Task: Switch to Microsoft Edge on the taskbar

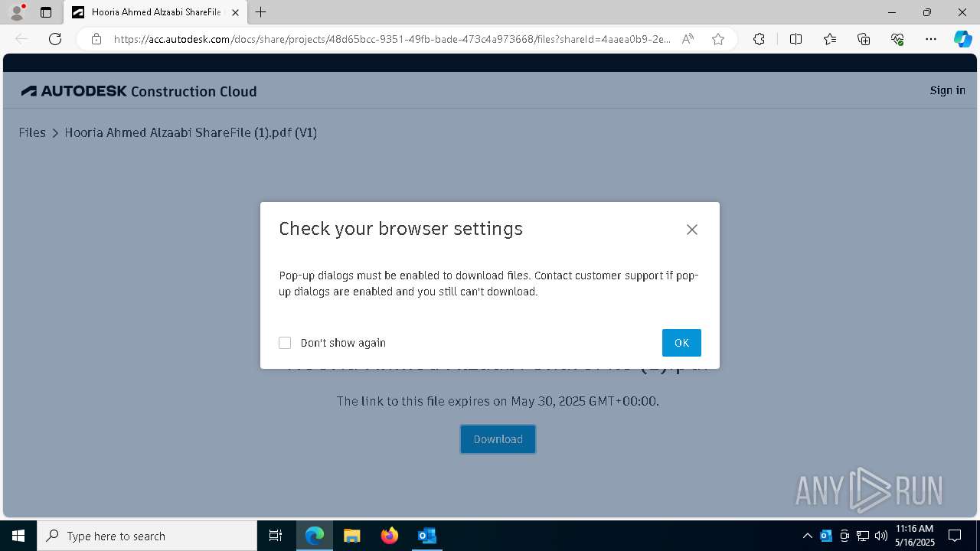Action: pyautogui.click(x=315, y=536)
